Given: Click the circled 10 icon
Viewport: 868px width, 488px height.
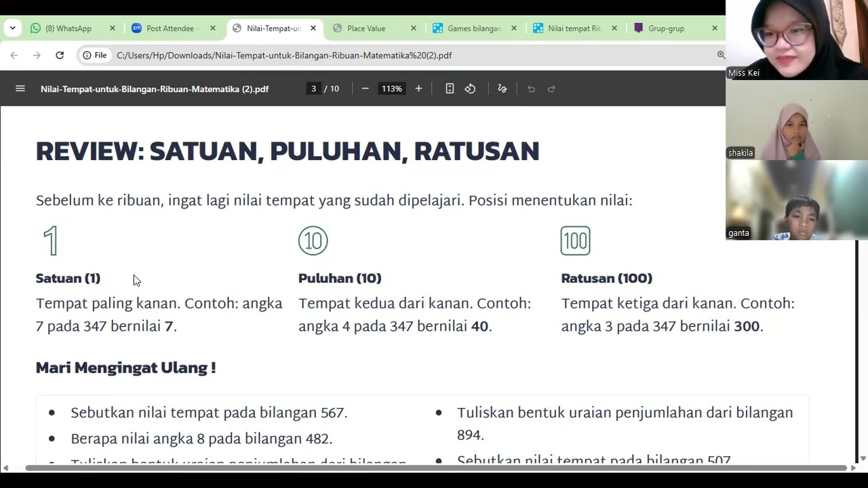Looking at the screenshot, I should (x=313, y=241).
